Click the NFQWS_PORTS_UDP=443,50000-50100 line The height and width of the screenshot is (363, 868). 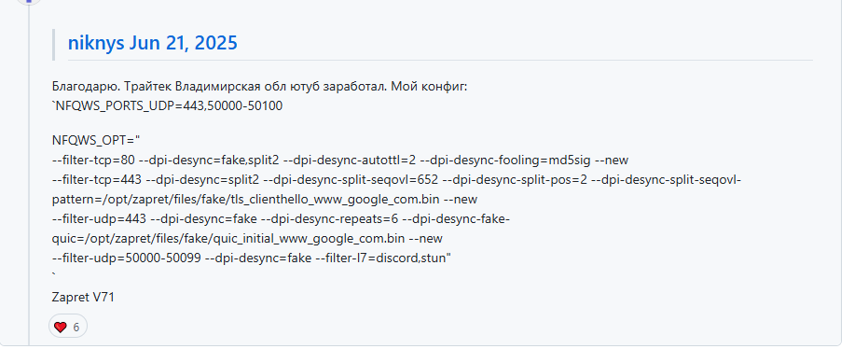point(167,105)
